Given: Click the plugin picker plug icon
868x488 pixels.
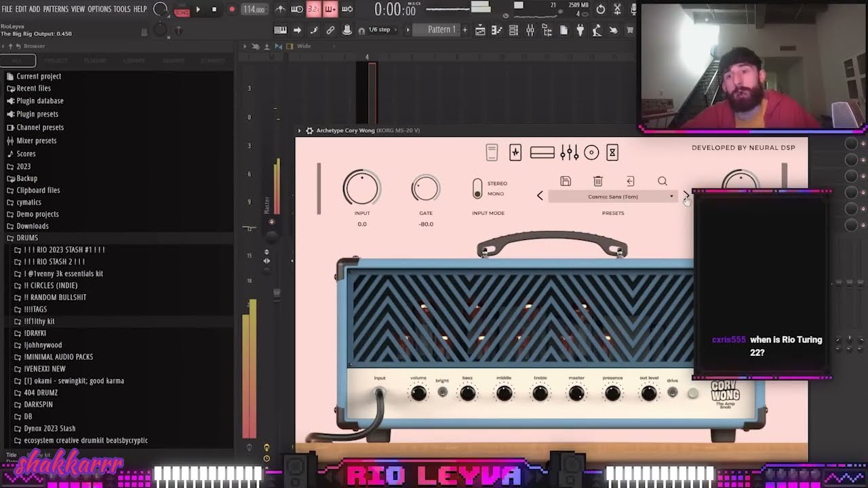Looking at the screenshot, I should (x=580, y=30).
